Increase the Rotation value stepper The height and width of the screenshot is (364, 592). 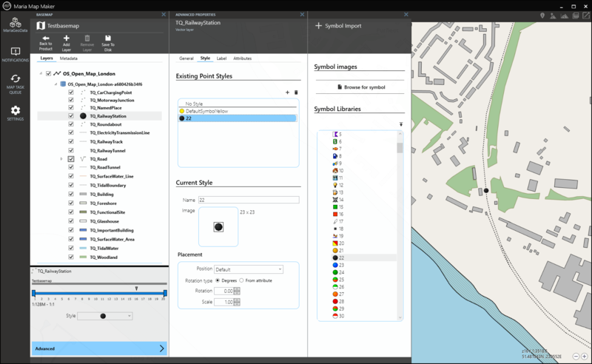coord(237,289)
